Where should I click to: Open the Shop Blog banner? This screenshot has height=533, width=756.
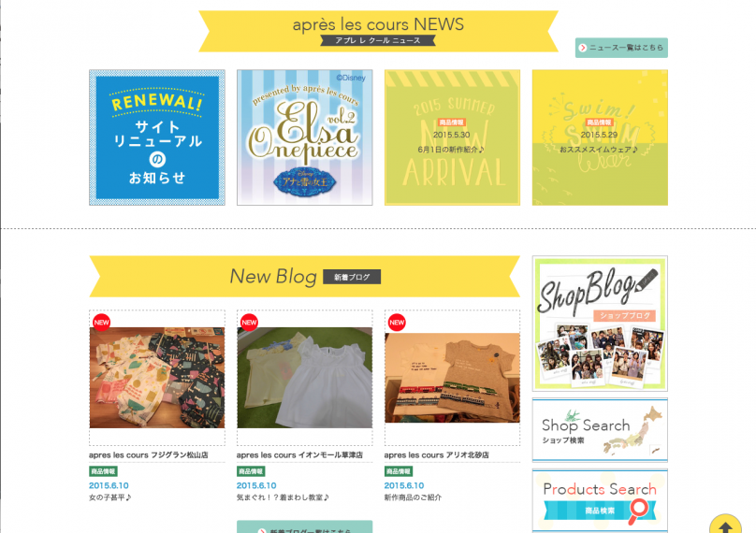pyautogui.click(x=600, y=324)
